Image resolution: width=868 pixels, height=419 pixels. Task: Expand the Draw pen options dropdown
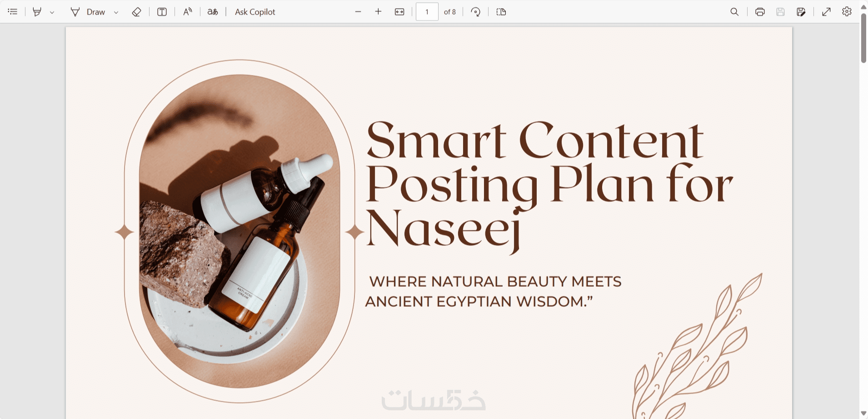point(116,12)
